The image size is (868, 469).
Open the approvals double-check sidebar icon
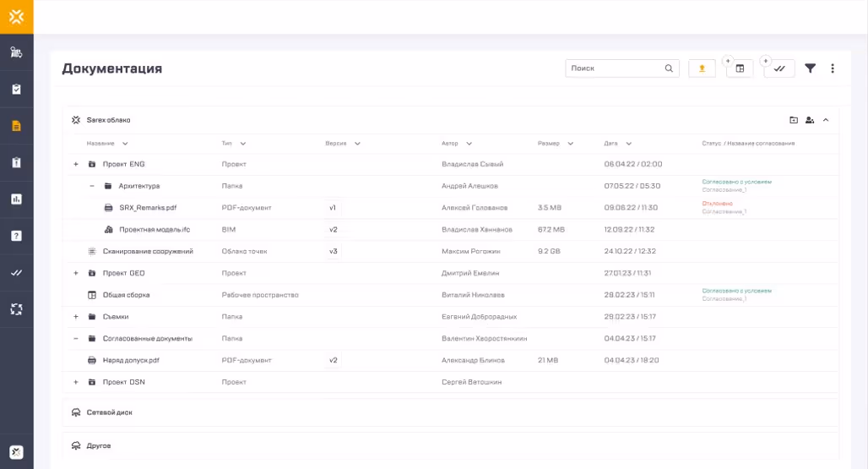17,272
